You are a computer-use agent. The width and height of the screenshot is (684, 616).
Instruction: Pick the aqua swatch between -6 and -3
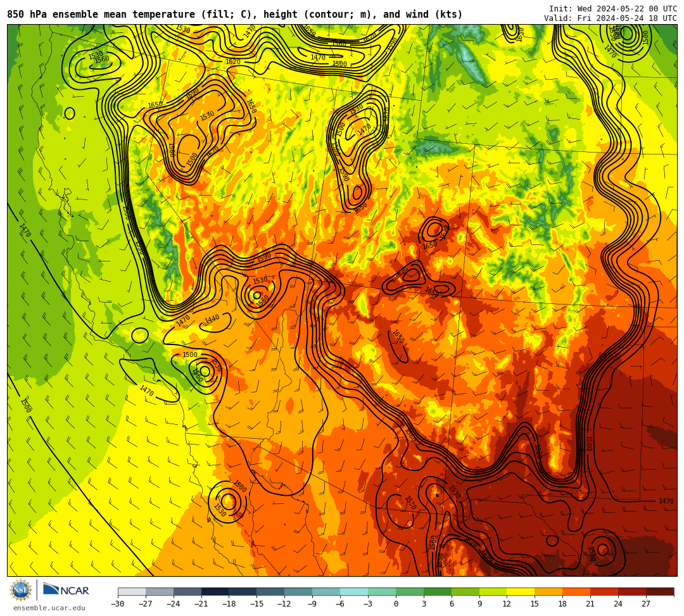pyautogui.click(x=354, y=591)
